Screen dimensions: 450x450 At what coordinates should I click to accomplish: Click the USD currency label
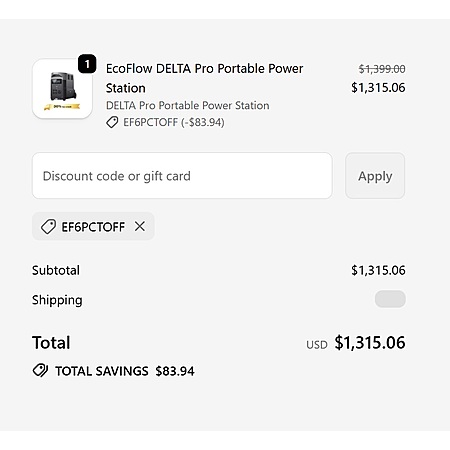[317, 345]
